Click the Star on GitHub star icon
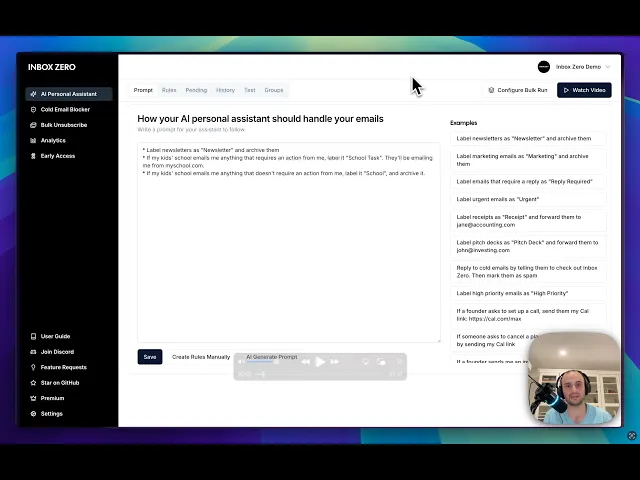 (x=33, y=383)
